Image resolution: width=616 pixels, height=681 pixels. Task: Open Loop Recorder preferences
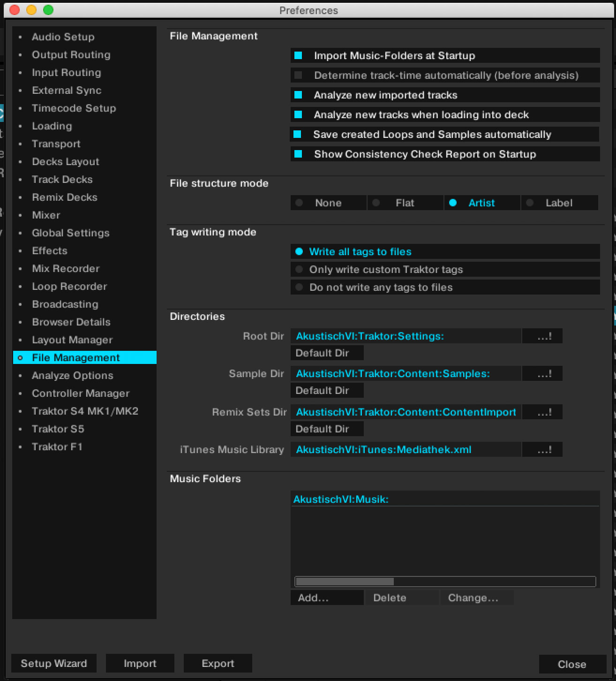click(x=84, y=287)
